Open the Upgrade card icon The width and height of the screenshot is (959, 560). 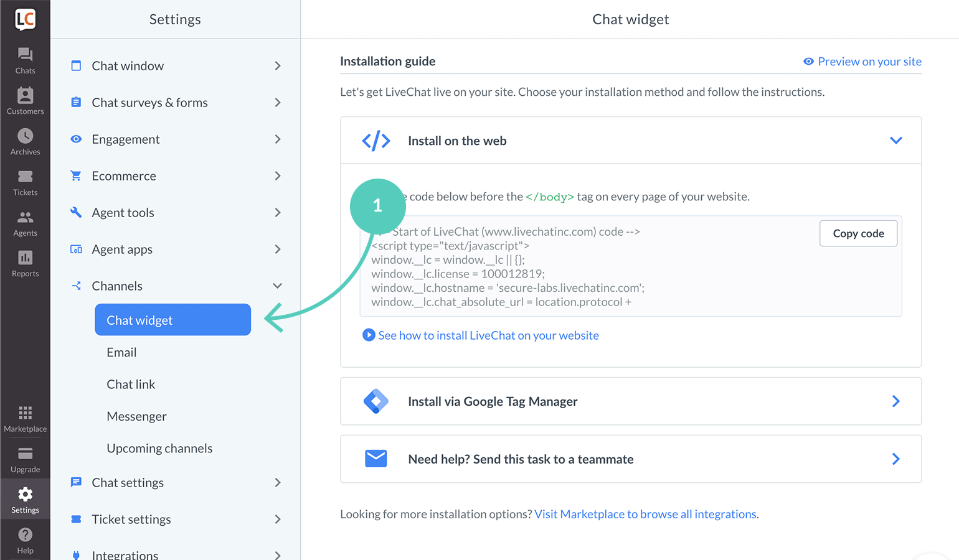click(25, 454)
